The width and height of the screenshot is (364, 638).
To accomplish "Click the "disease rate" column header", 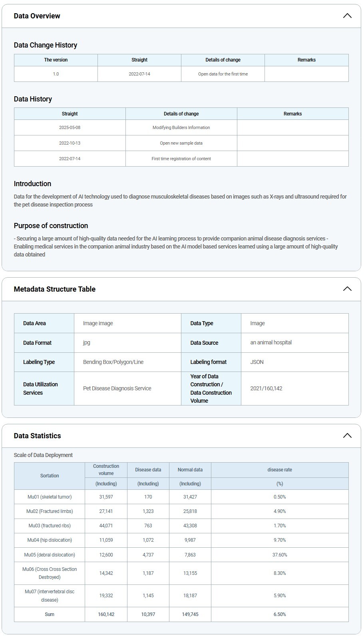I will coord(279,470).
